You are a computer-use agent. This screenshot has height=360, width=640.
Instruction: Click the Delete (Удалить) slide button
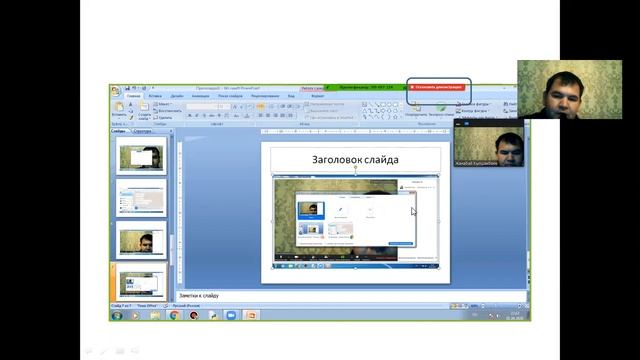[163, 117]
